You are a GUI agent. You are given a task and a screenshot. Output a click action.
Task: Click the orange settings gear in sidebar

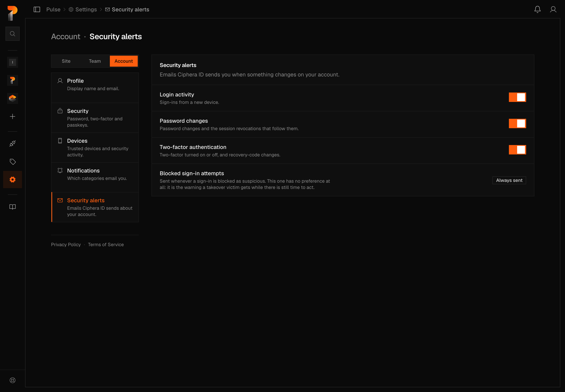coord(13,180)
